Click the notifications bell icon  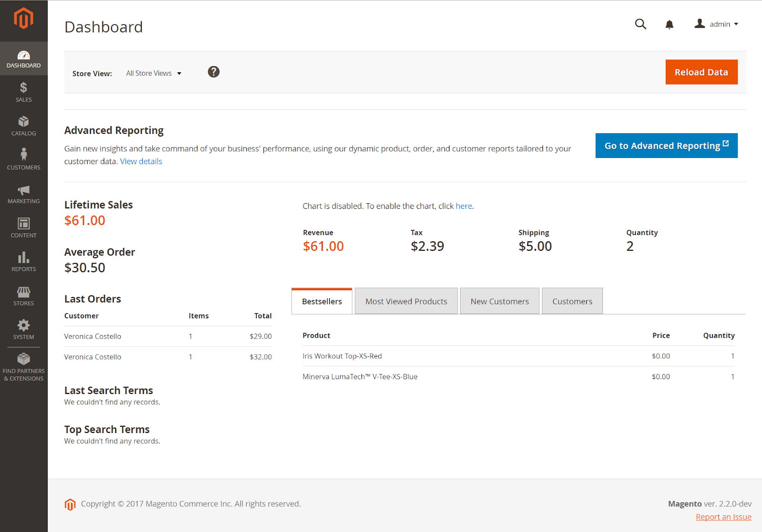(x=669, y=24)
